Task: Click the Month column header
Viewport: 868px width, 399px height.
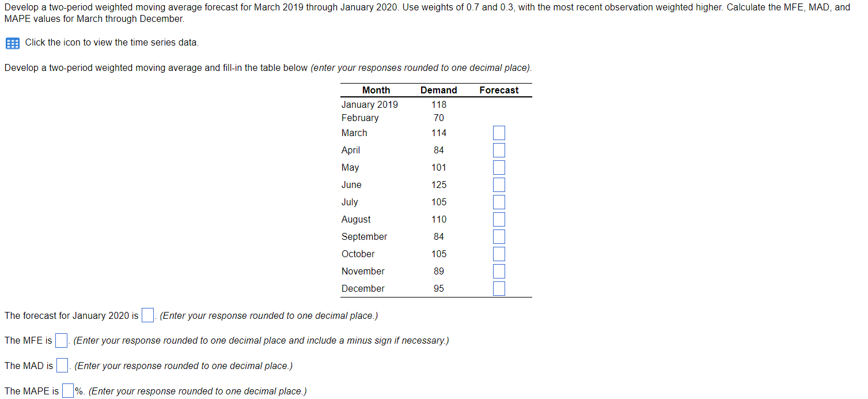Action: click(376, 90)
